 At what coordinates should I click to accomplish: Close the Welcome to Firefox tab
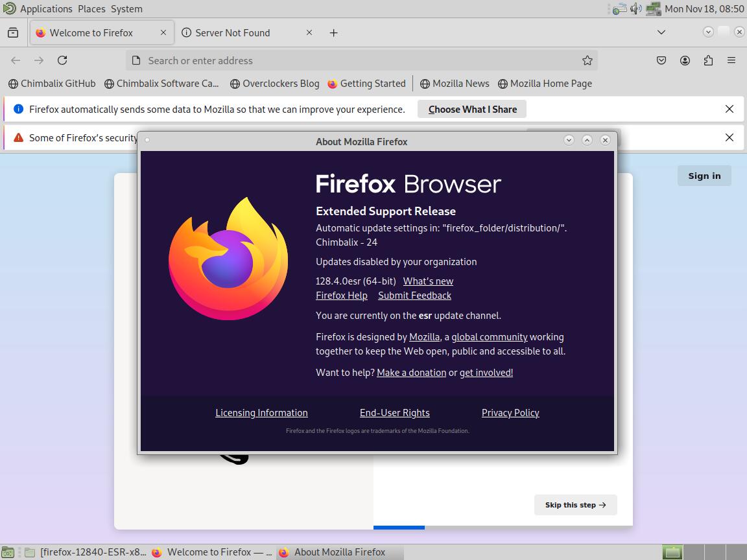coord(163,32)
